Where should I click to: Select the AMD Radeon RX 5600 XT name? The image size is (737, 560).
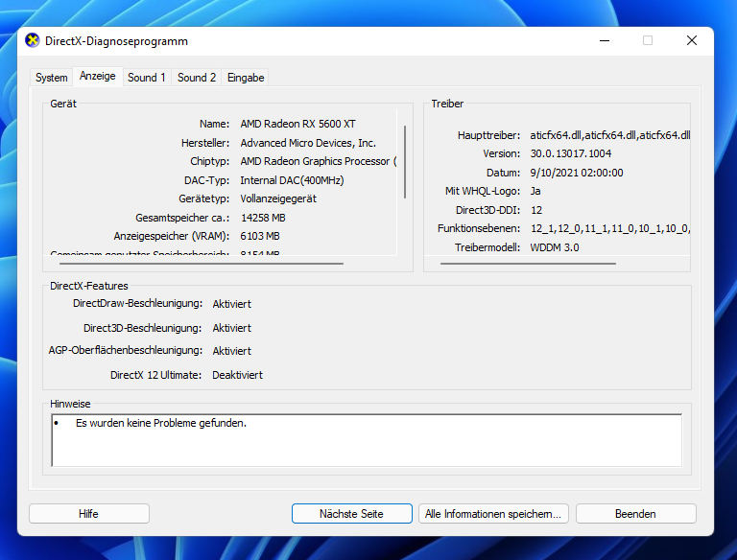(x=298, y=124)
